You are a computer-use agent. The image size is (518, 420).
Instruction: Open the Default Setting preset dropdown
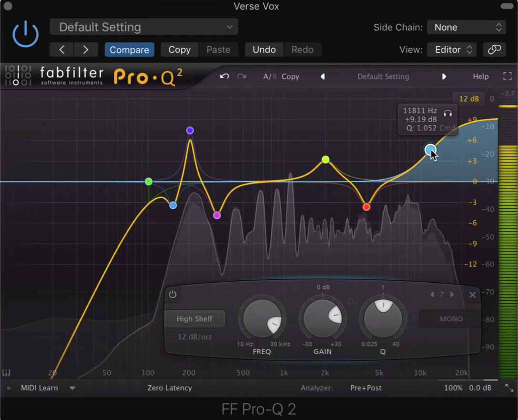[x=144, y=27]
